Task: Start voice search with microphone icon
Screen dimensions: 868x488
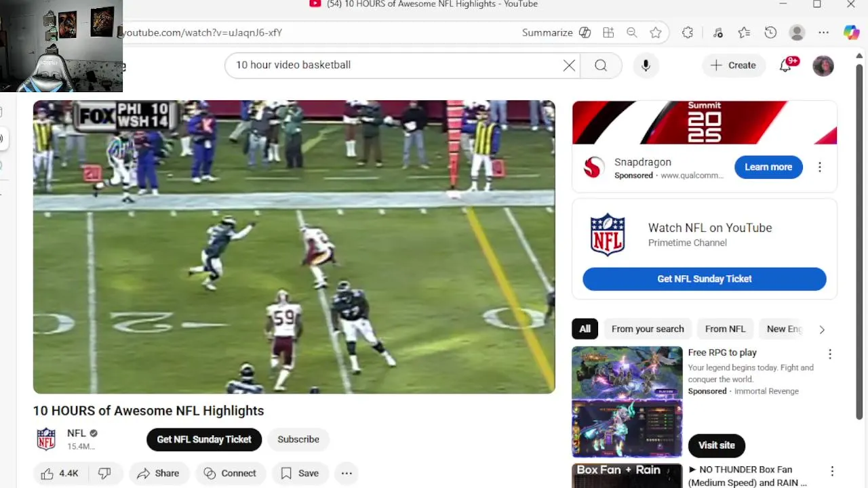Action: coord(646,65)
